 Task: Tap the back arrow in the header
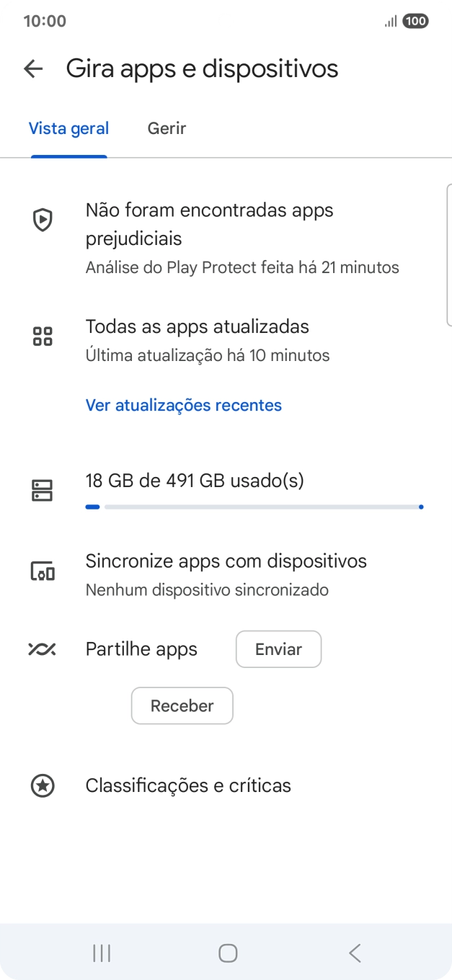coord(33,69)
